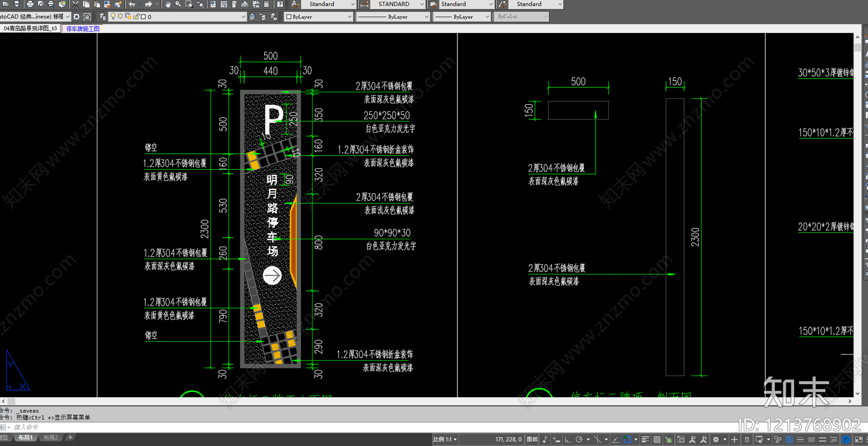Switch to the 布局2 layout tab
This screenshot has width=868, height=446.
pos(50,437)
